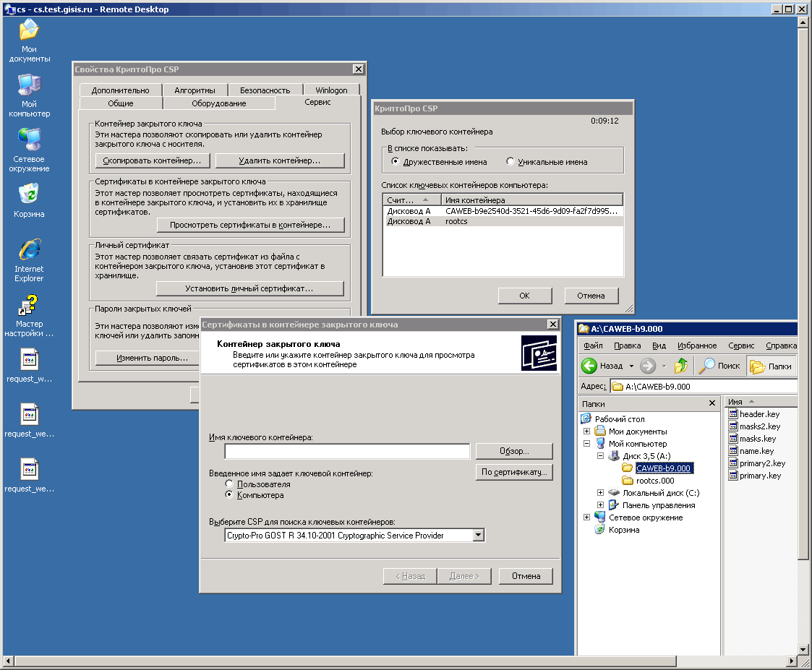Image resolution: width=812 pixels, height=670 pixels.
Task: Close the Папки pane with its X
Action: pyautogui.click(x=712, y=403)
